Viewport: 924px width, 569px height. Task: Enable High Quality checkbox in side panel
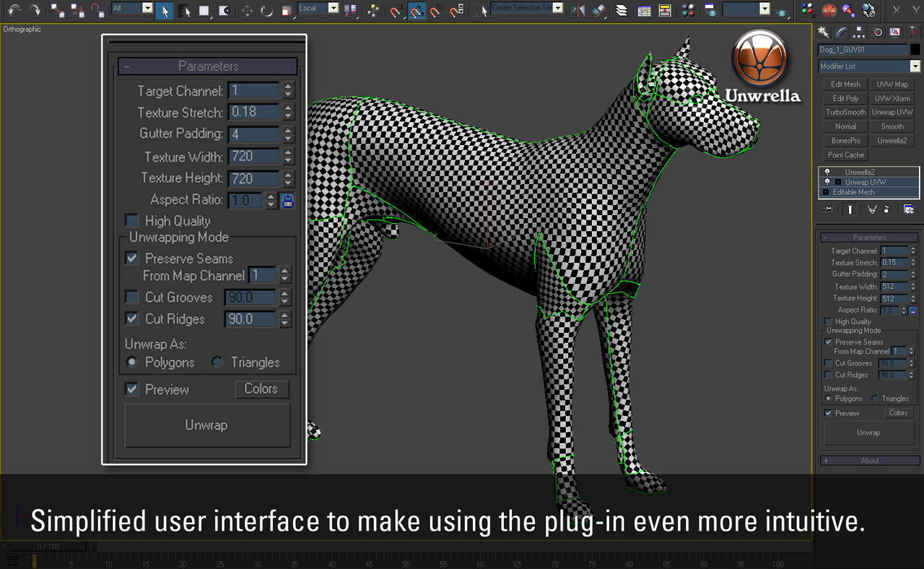828,321
